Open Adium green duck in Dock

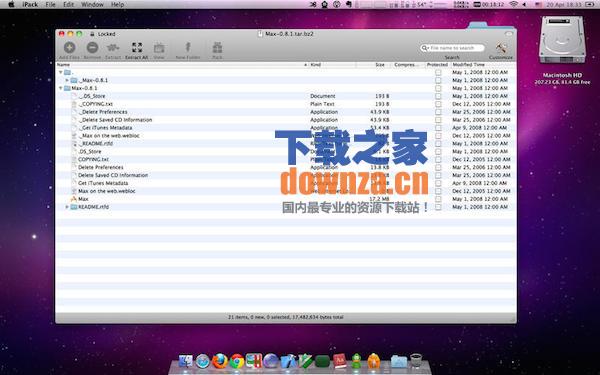[357, 361]
